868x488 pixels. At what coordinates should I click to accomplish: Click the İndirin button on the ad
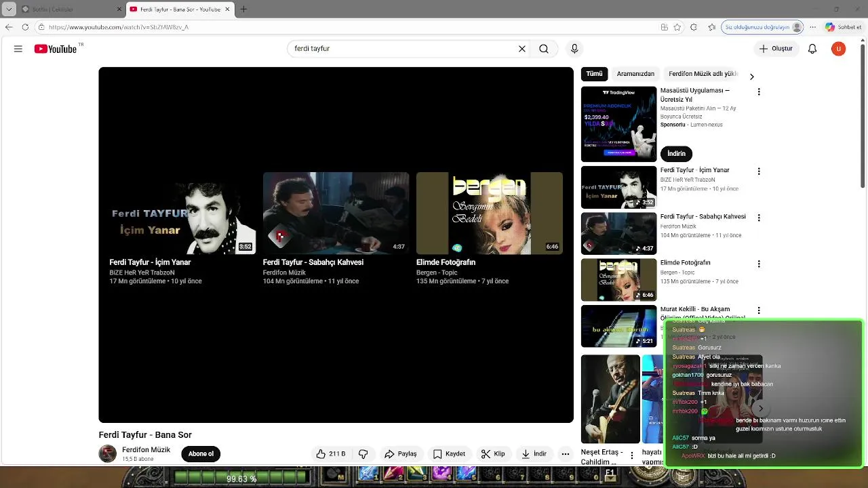click(x=676, y=153)
